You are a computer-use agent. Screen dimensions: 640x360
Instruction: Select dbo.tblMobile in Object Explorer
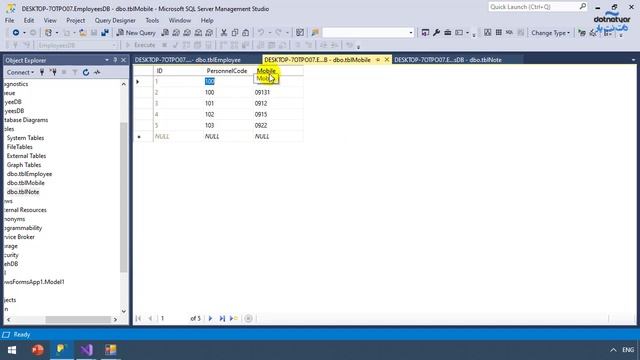click(x=25, y=183)
